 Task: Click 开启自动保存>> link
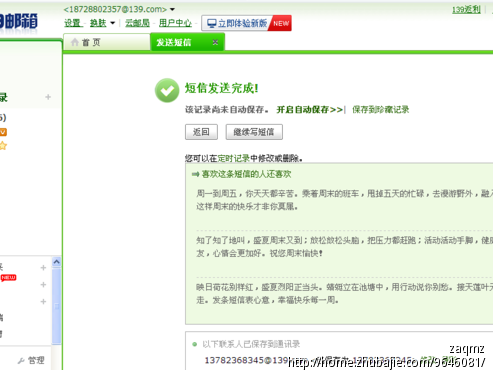click(x=310, y=110)
